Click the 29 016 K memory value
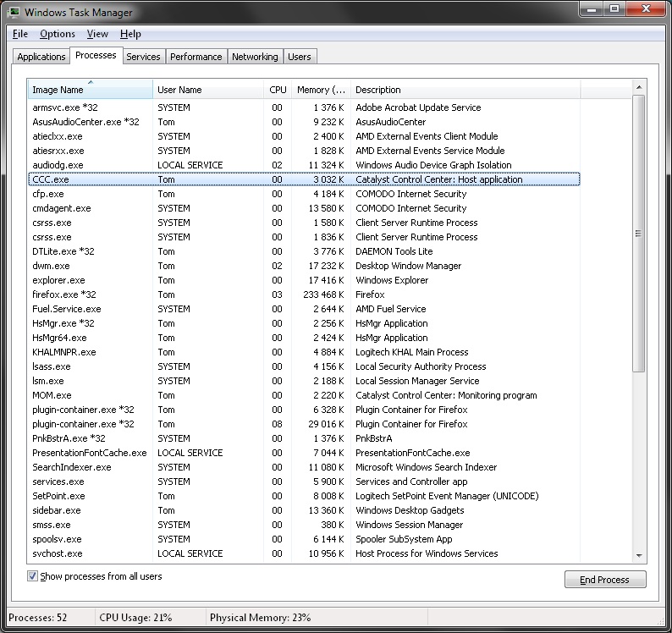The width and height of the screenshot is (672, 633). (x=326, y=424)
